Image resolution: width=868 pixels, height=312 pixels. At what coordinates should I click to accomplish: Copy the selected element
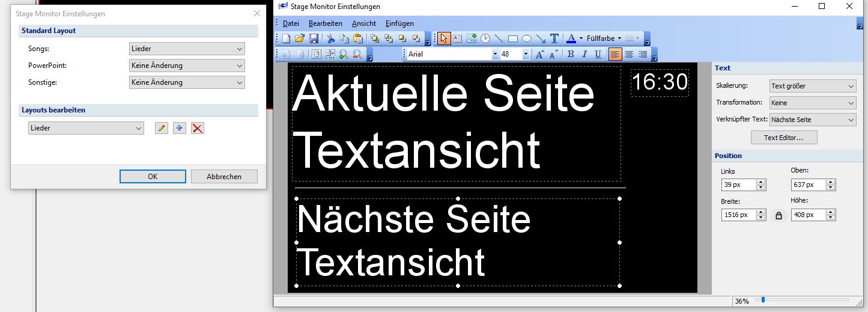(344, 38)
